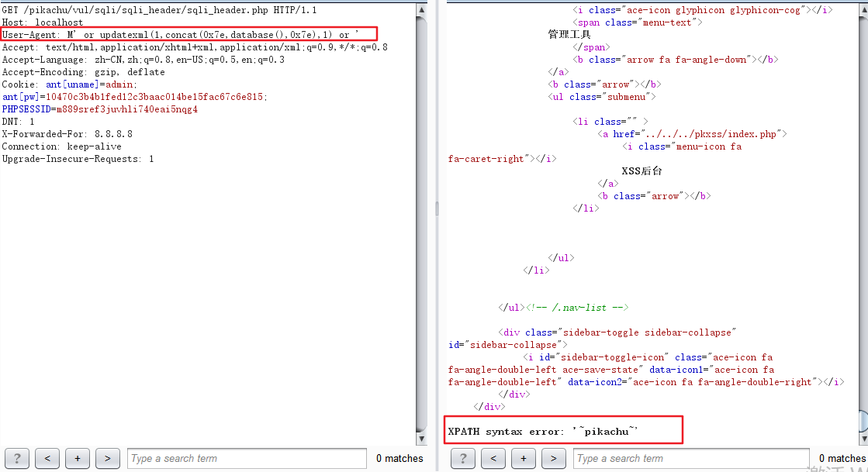Viewport: 868px width, 472px height.
Task: Click the X-Forwarded-For: 8.8.8.8 line
Action: click(67, 134)
